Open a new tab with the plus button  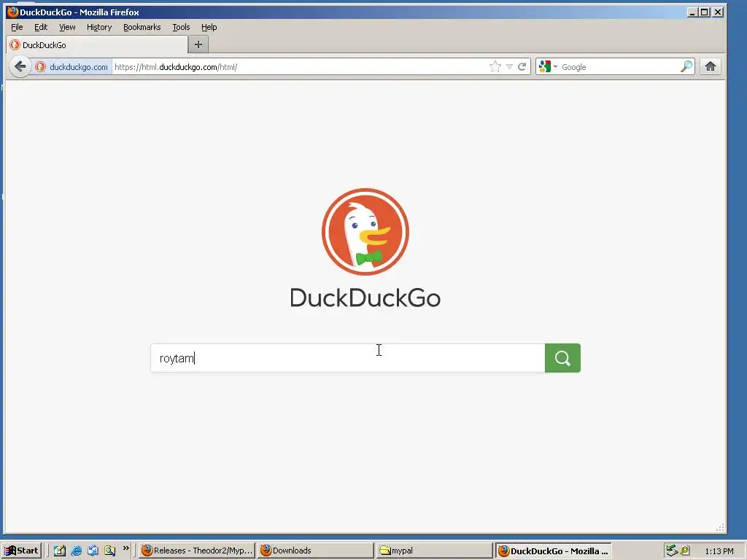pos(198,44)
